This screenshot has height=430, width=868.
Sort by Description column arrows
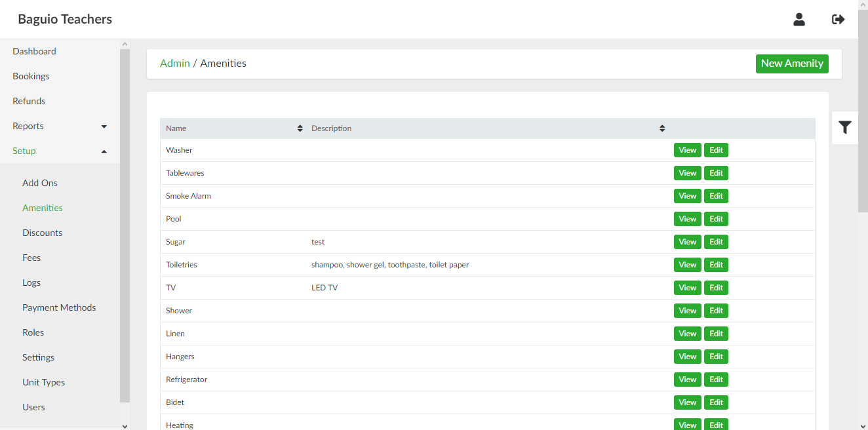(x=662, y=128)
